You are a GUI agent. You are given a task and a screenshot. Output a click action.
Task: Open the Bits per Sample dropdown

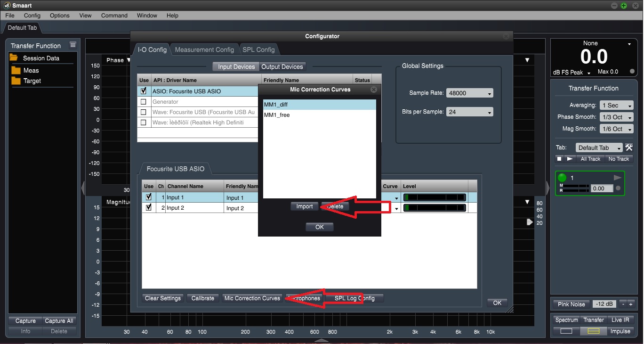tap(469, 112)
